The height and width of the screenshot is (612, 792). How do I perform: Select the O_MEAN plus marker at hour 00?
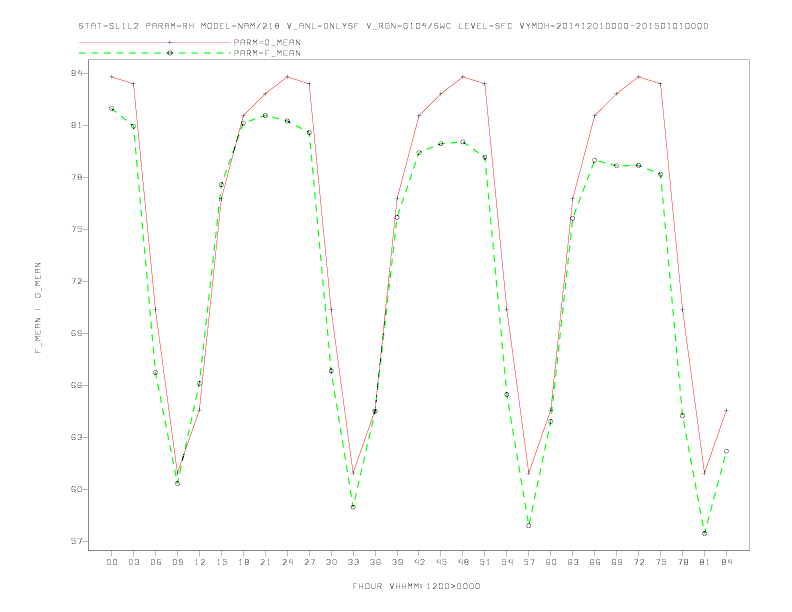pos(112,77)
